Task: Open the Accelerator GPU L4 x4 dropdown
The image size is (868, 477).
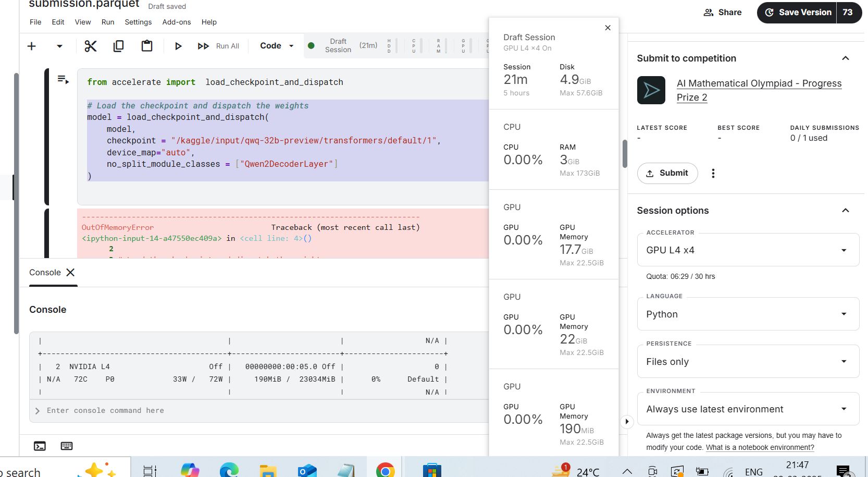Action: tap(748, 250)
